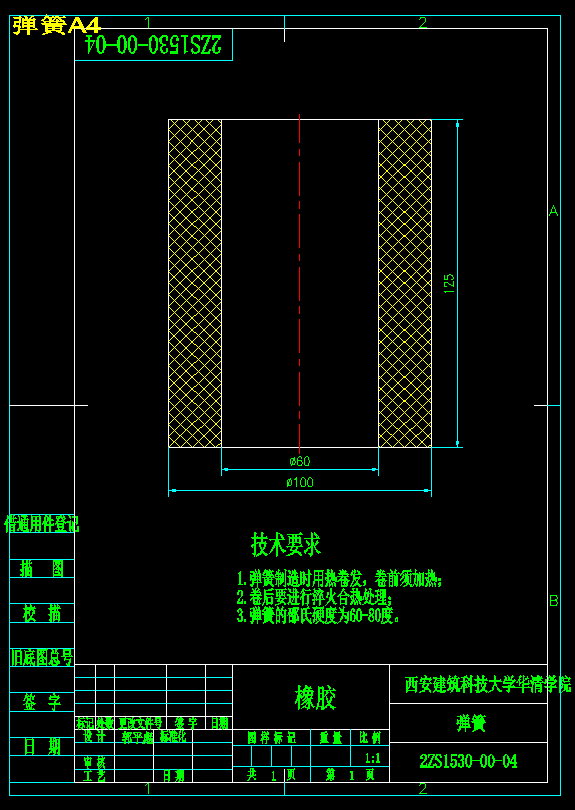The width and height of the screenshot is (575, 810).
Task: Click the '第 1 页' page number cell
Action: coord(350,775)
